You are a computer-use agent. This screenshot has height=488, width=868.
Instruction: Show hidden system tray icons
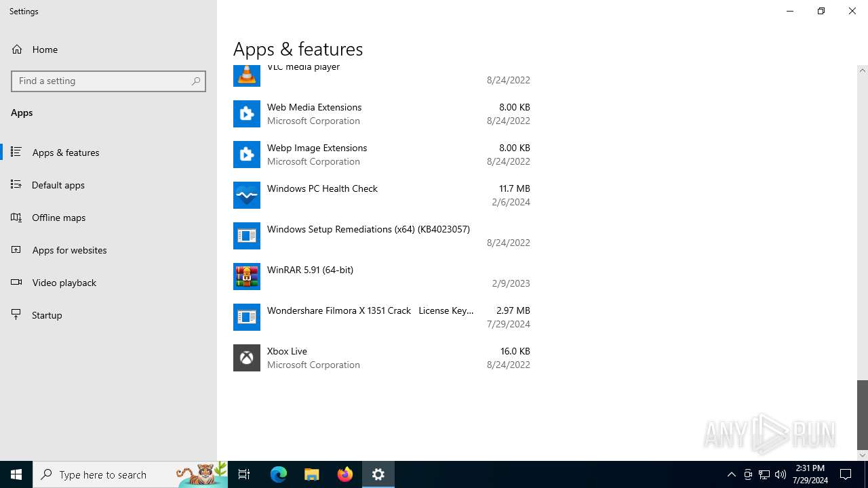(732, 474)
